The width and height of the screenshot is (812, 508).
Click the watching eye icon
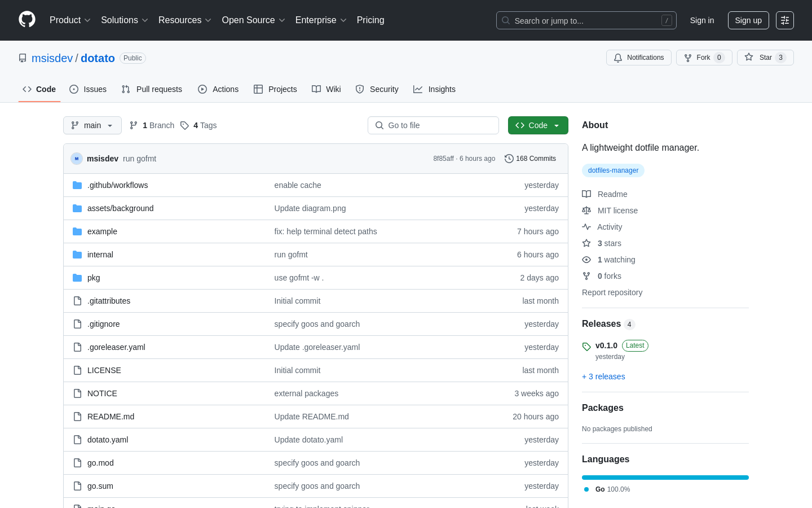[586, 260]
